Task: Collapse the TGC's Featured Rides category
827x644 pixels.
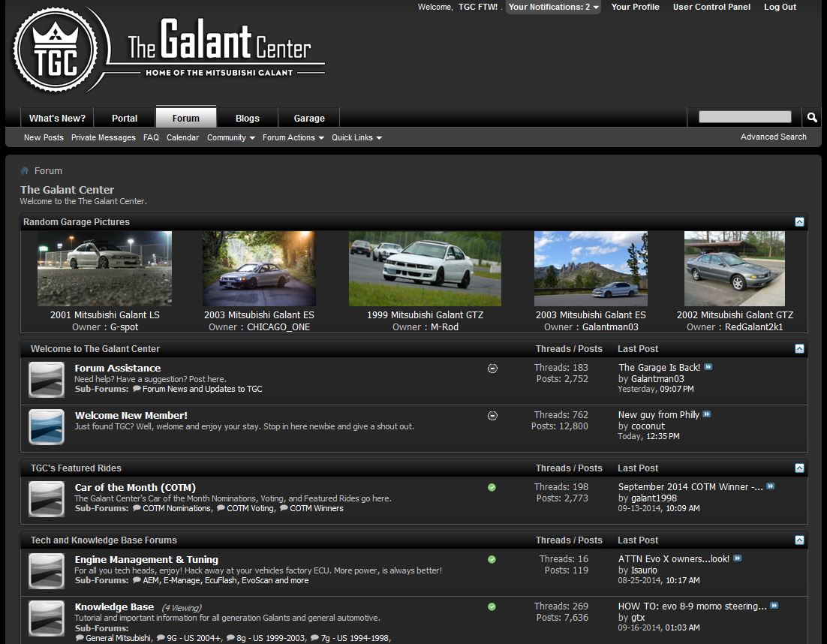Action: point(799,468)
